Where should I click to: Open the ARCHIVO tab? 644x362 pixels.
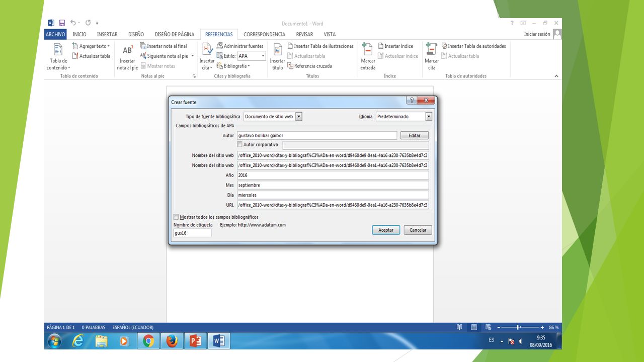pos(55,34)
